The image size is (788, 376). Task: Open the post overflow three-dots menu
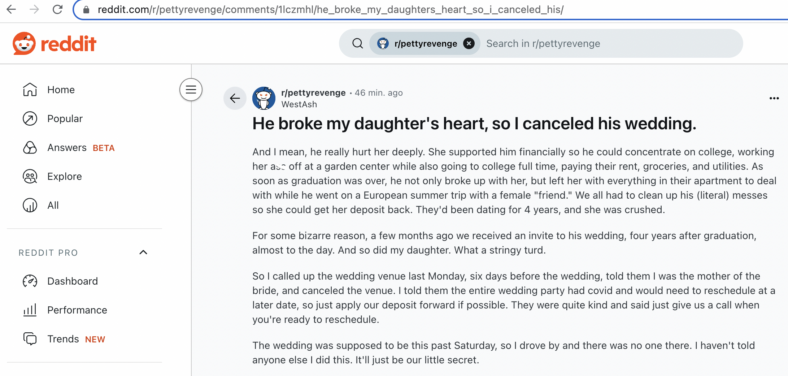(x=774, y=99)
